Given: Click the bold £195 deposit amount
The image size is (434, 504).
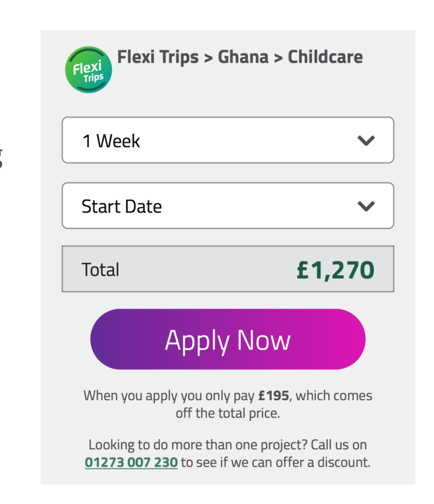Looking at the screenshot, I should click(273, 395).
